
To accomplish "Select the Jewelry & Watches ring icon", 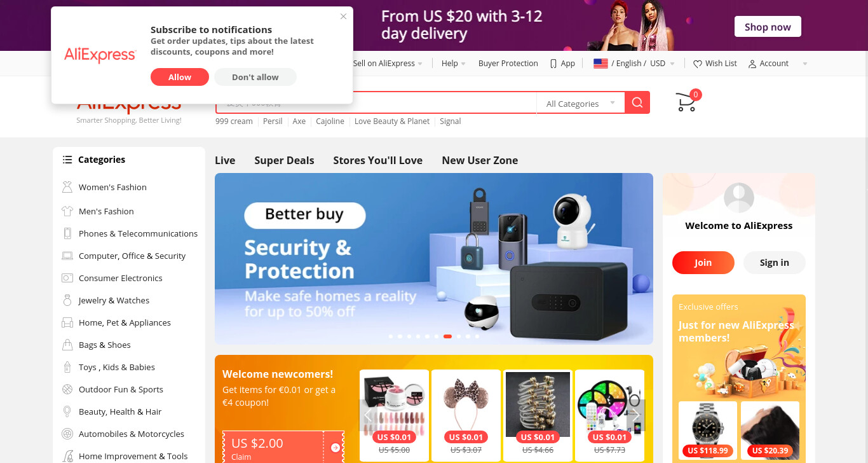I will 67,300.
